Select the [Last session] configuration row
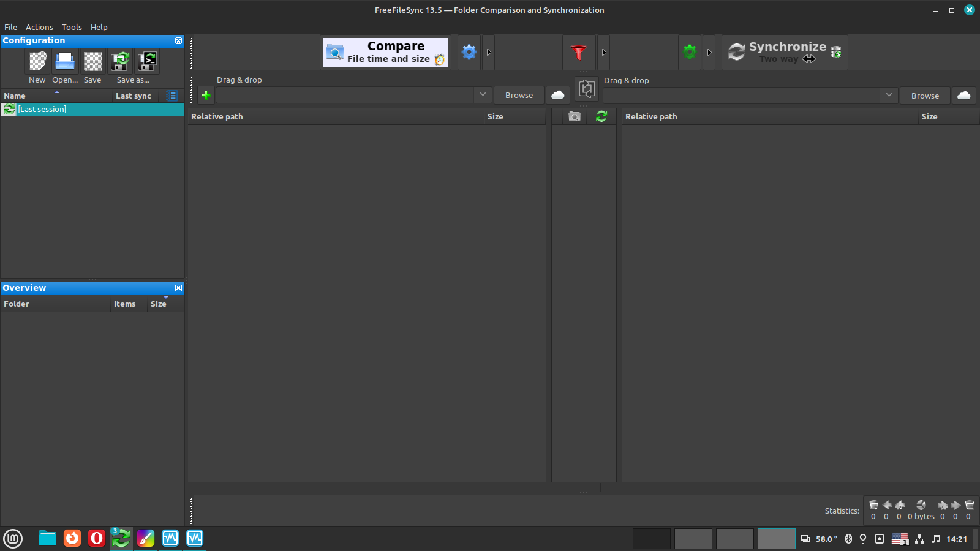980x551 pixels. [x=92, y=109]
